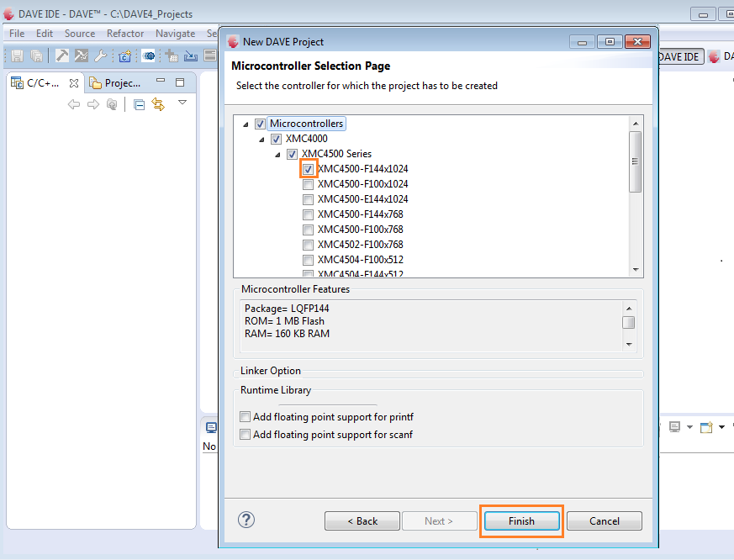Screen dimensions: 734x560
Task: Click the import download toolbar icon
Action: coord(191,56)
